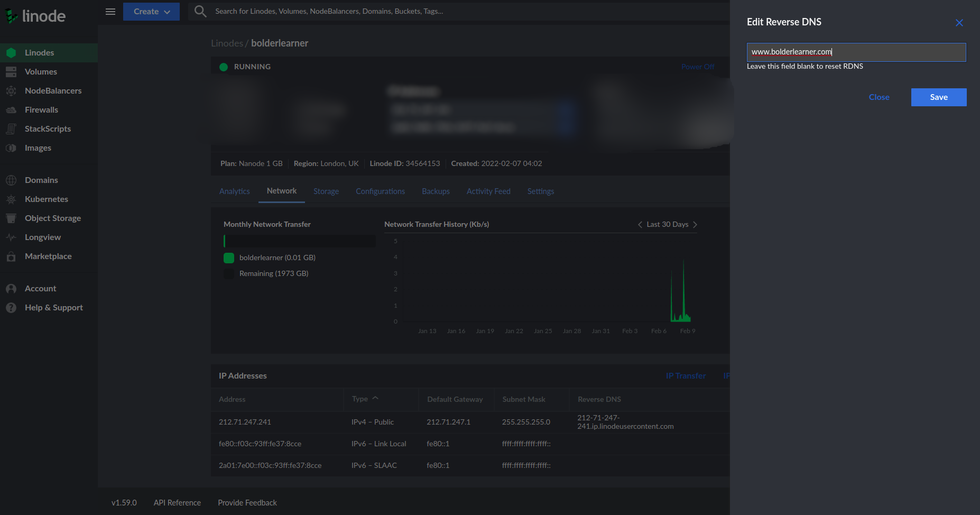Click the Object Storage bucket icon
This screenshot has height=515, width=980.
(11, 218)
